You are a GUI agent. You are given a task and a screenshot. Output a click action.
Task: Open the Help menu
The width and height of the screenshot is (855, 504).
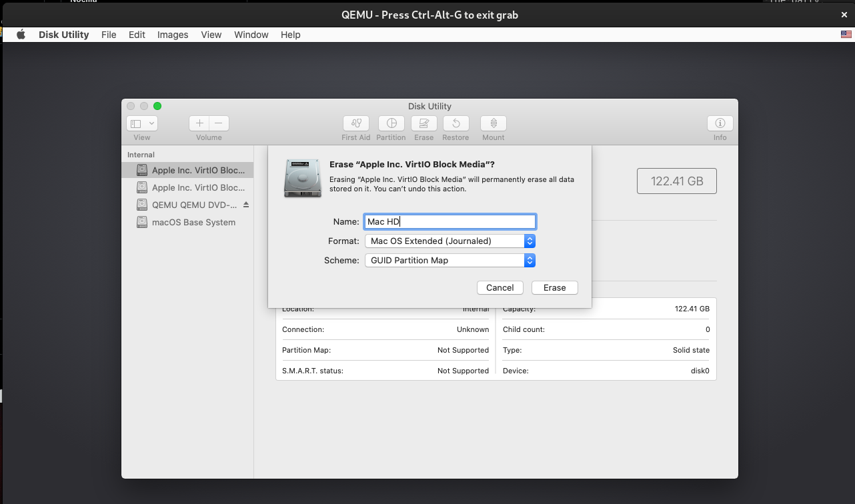290,35
